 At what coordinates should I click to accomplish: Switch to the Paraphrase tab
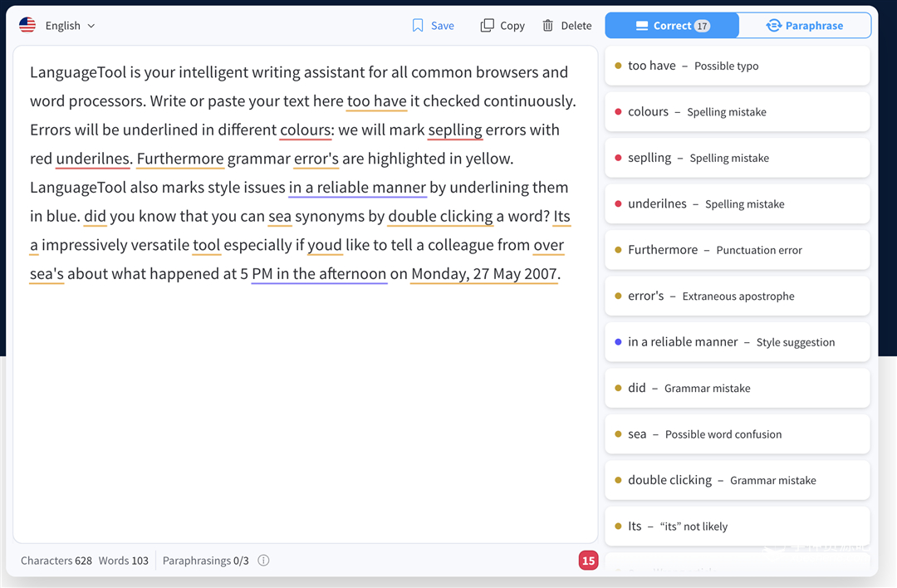[x=804, y=26]
